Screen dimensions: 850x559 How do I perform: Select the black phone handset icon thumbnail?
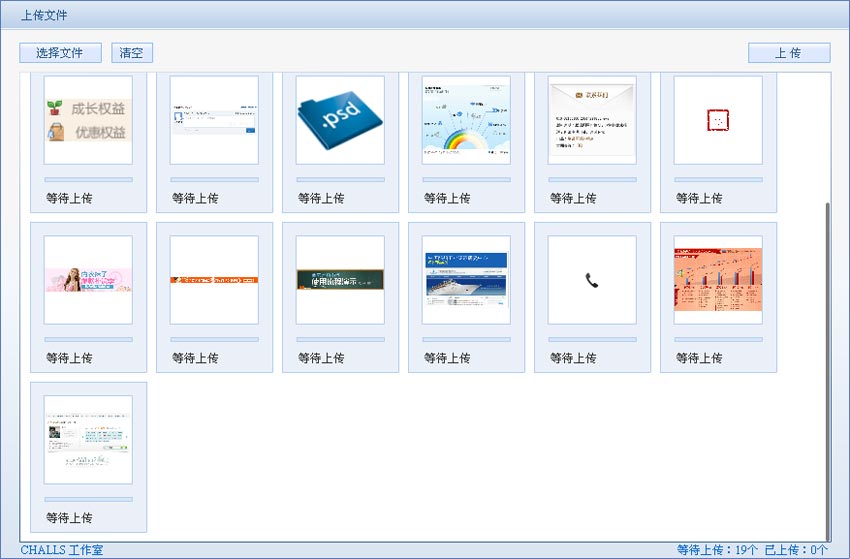(x=592, y=280)
